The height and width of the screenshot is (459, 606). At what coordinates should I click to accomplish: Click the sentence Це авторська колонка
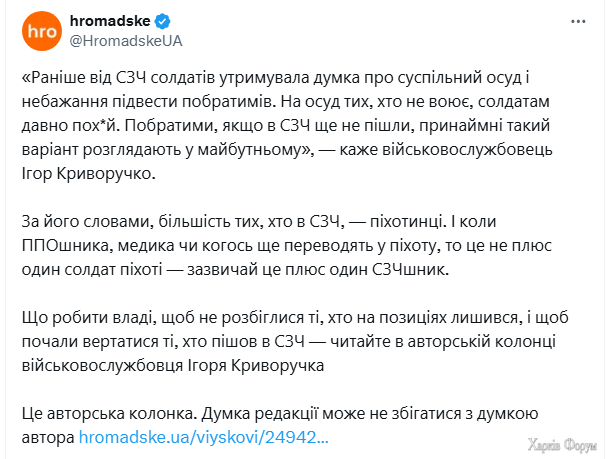click(109, 414)
